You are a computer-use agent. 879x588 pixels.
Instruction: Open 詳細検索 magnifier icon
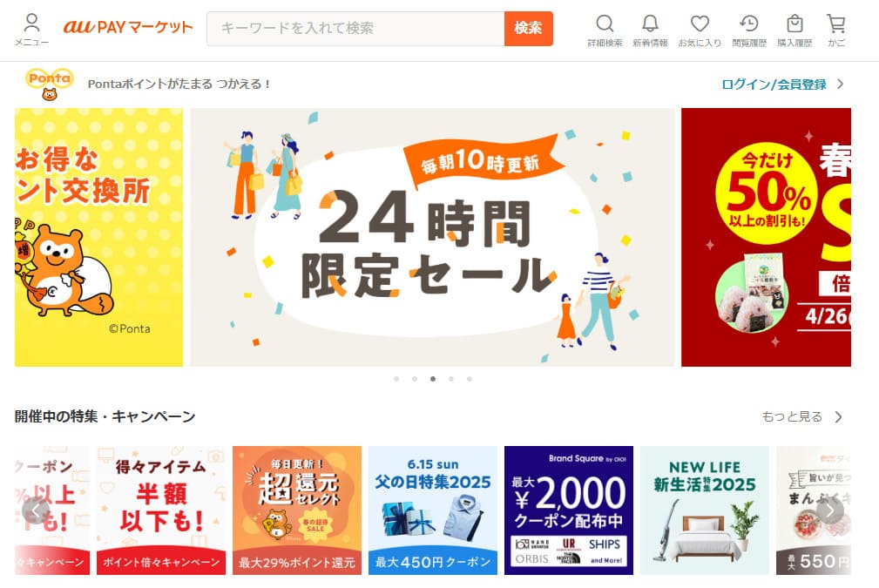click(x=605, y=30)
